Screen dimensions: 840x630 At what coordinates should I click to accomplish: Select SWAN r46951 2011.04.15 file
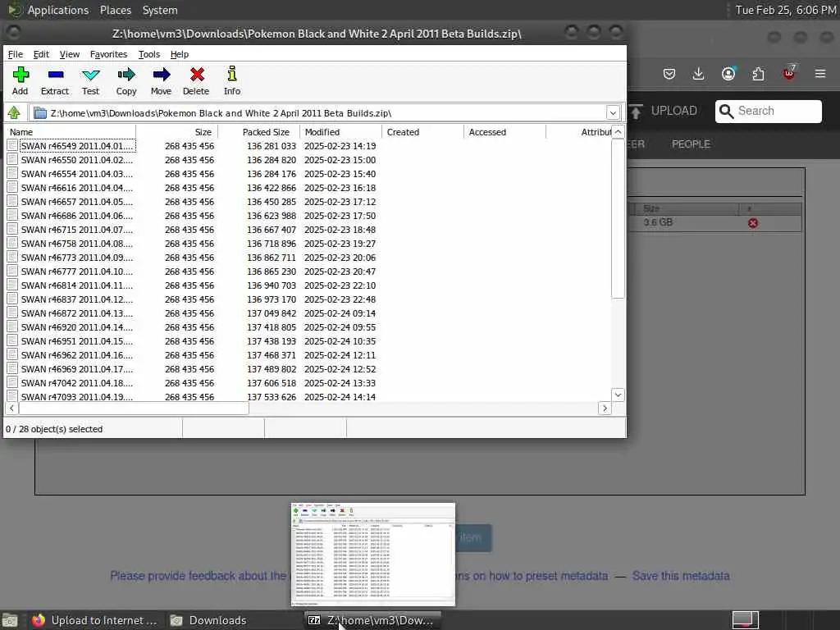(76, 340)
